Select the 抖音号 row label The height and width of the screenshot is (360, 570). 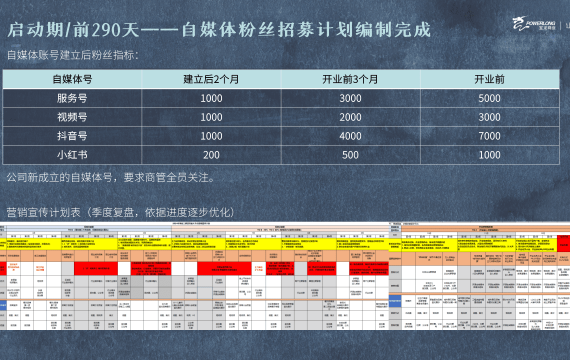(72, 136)
